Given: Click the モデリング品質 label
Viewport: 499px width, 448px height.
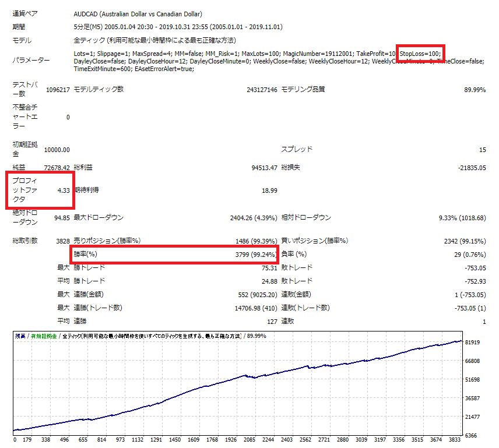Looking at the screenshot, I should 303,89.
